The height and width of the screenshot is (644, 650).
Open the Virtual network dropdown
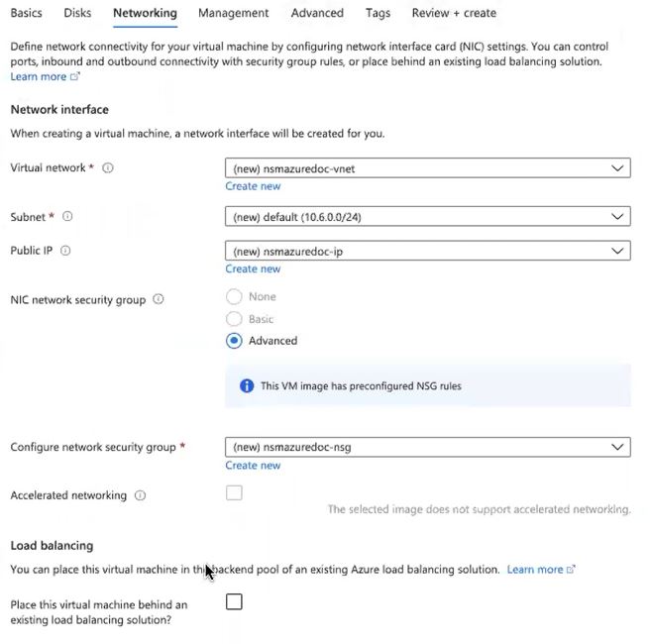coord(427,168)
